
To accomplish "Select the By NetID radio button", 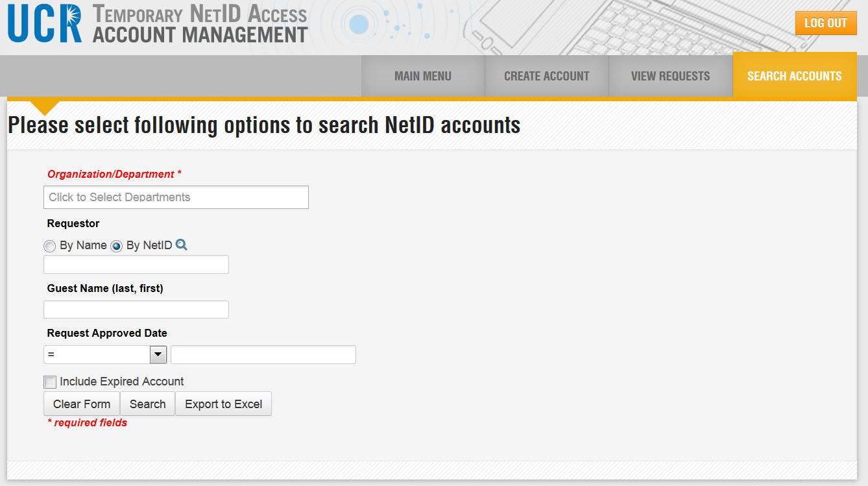I will click(x=117, y=246).
